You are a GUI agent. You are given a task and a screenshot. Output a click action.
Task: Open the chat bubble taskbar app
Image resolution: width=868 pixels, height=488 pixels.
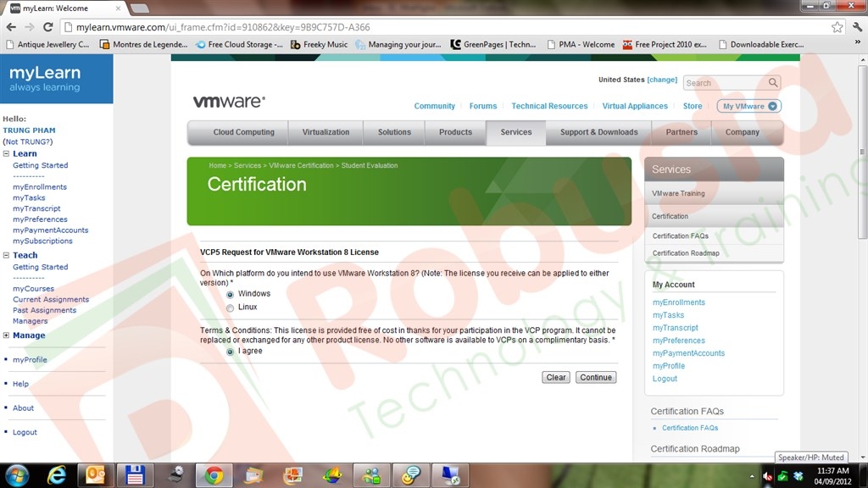(x=411, y=475)
